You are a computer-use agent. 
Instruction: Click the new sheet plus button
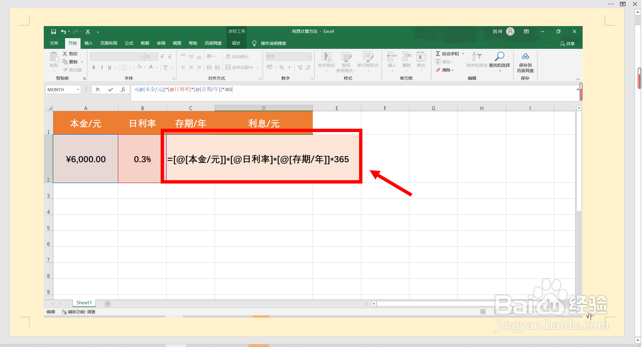pyautogui.click(x=108, y=303)
